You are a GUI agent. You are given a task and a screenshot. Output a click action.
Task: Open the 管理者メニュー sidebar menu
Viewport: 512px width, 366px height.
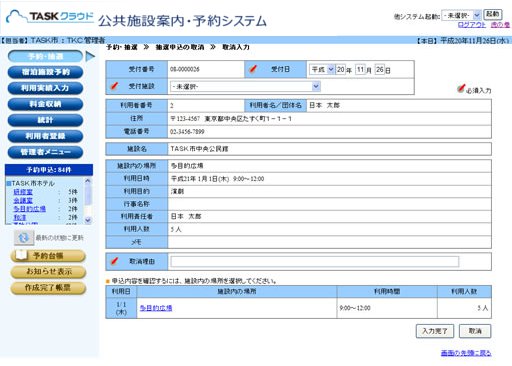[x=45, y=152]
